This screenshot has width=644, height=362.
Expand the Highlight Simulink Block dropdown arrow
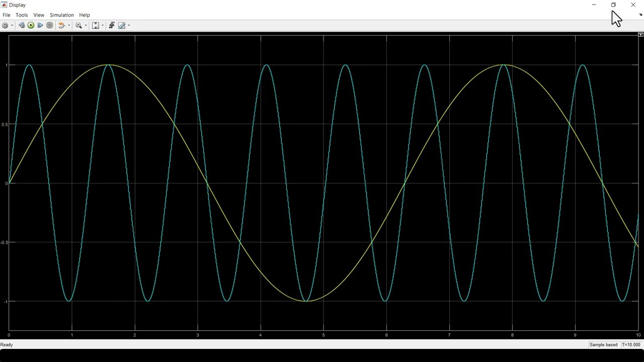(69, 25)
